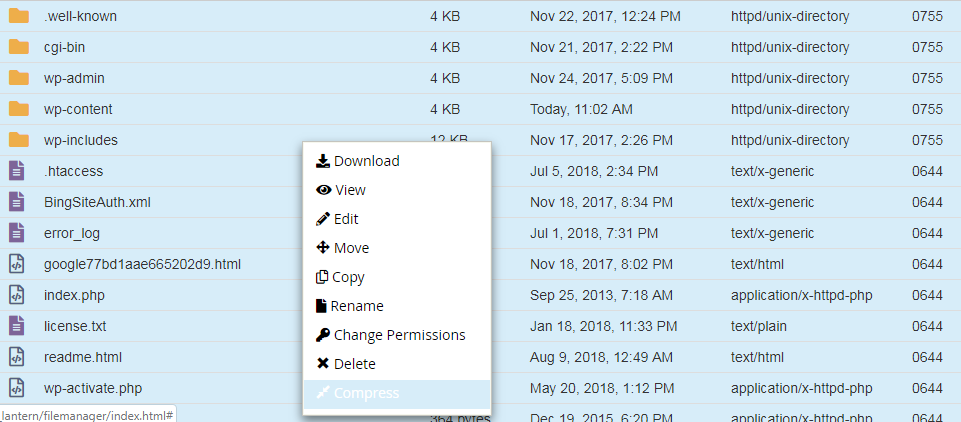Screen dimensions: 961x422
Task: Select Change Permissions menu entry
Action: pos(399,335)
